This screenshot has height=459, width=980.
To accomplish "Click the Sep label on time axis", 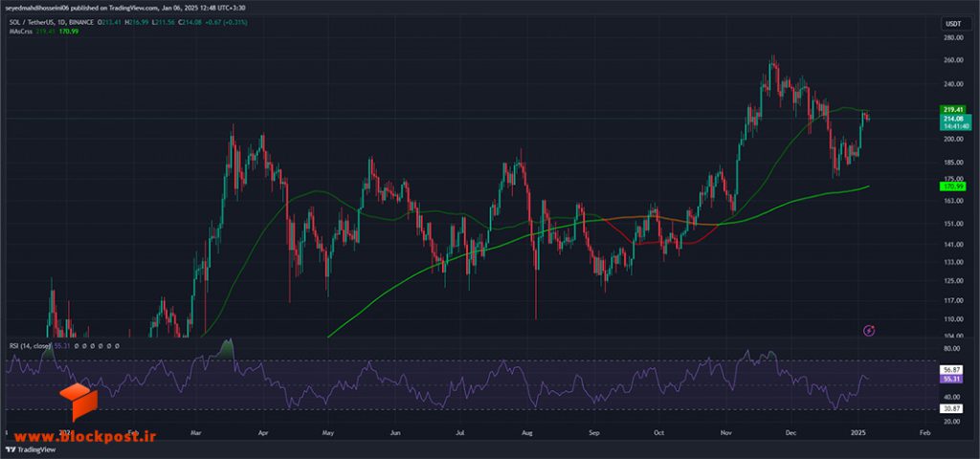I will click(x=594, y=432).
